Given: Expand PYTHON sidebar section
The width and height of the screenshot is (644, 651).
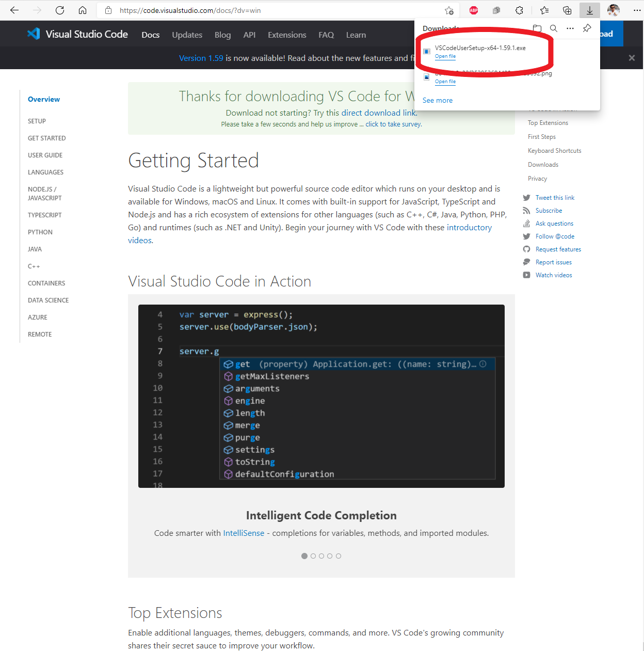Looking at the screenshot, I should click(x=40, y=232).
